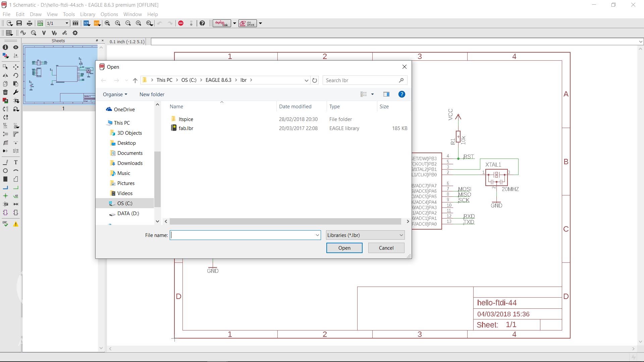Select the fab.lbr library file
This screenshot has width=644, height=362.
tap(186, 128)
